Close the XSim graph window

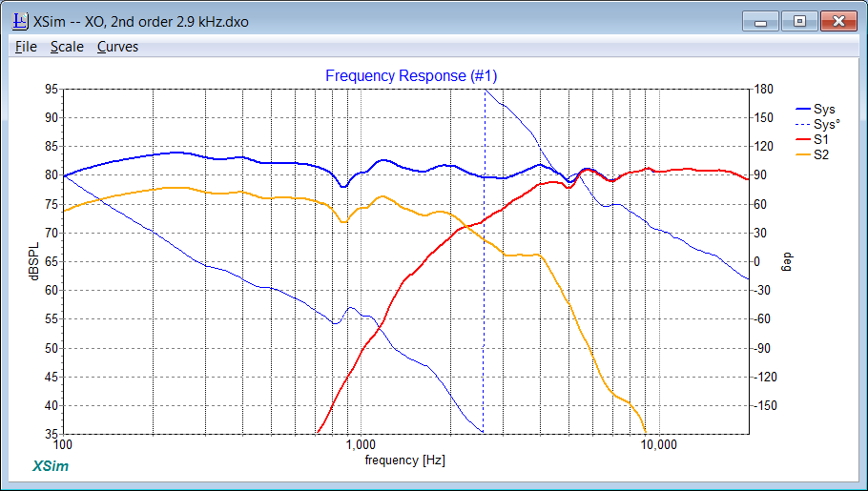(x=838, y=22)
